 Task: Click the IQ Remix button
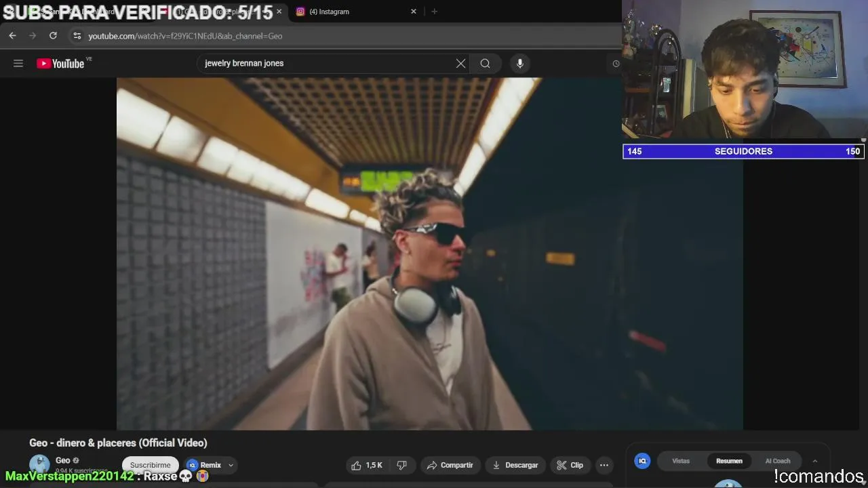pos(205,465)
